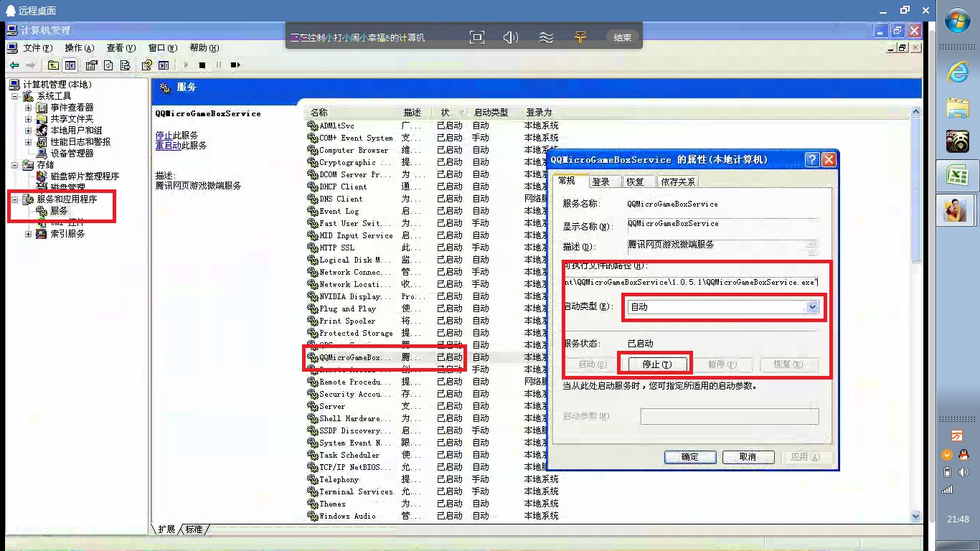Toggle the speaker icon in remote control bar

[510, 37]
